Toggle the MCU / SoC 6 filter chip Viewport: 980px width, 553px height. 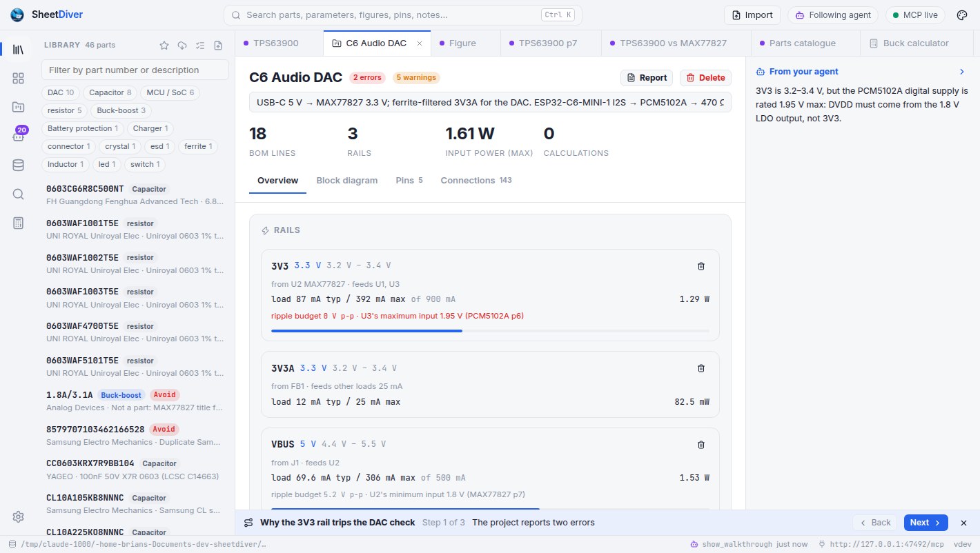click(170, 92)
